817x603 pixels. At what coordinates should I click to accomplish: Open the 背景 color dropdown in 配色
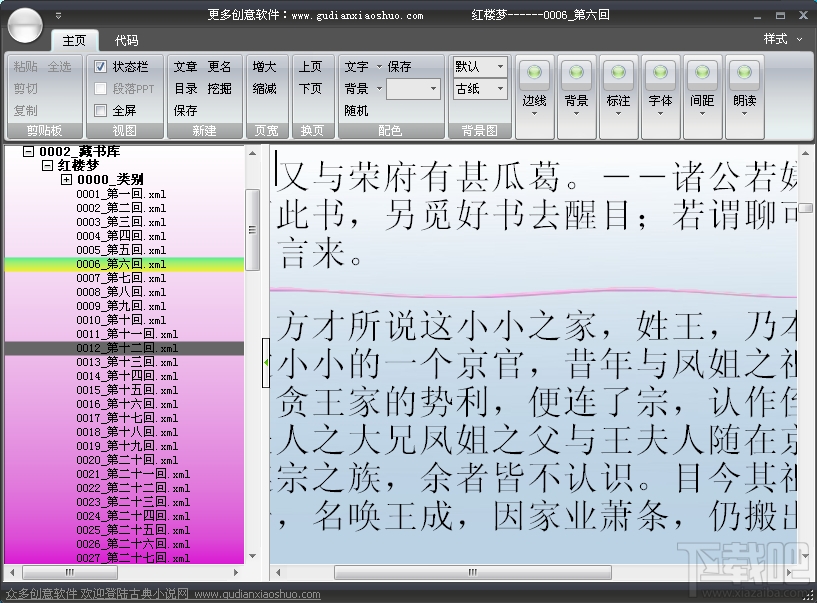pyautogui.click(x=379, y=89)
